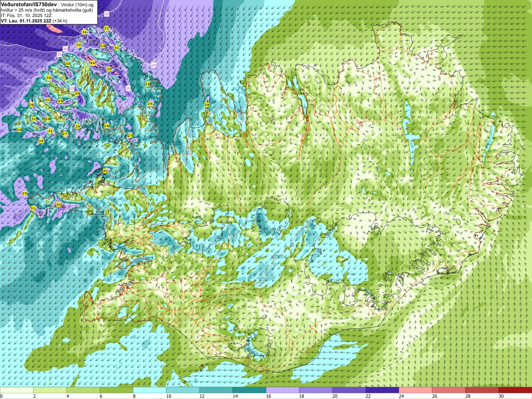Click the 'Vindur (10m) og' heading text
This screenshot has width=532, height=399.
tap(78, 4)
